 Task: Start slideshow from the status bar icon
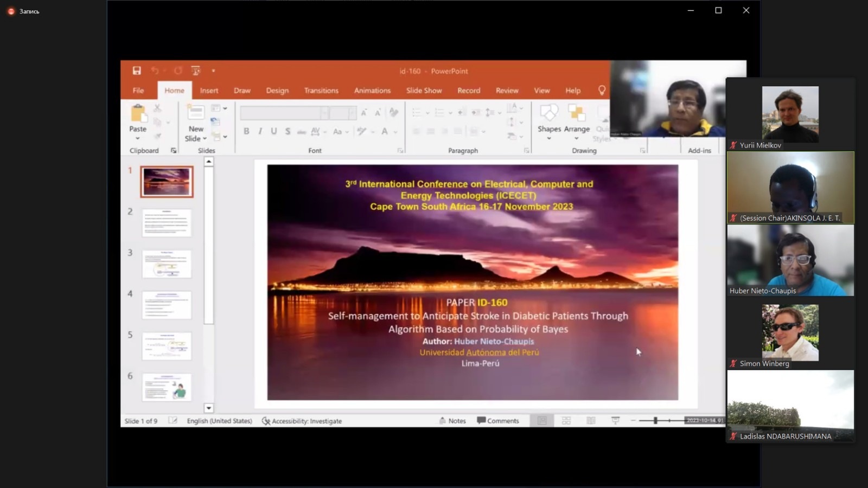[615, 421]
